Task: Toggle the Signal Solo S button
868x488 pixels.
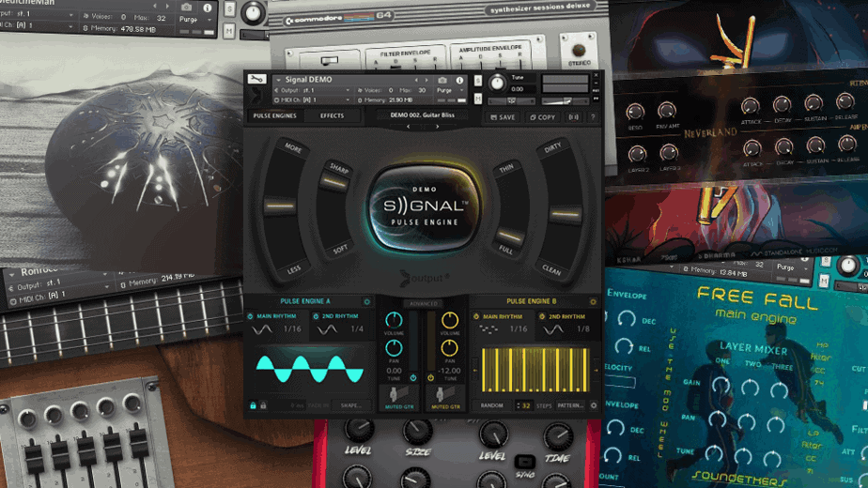Action: coord(478,81)
